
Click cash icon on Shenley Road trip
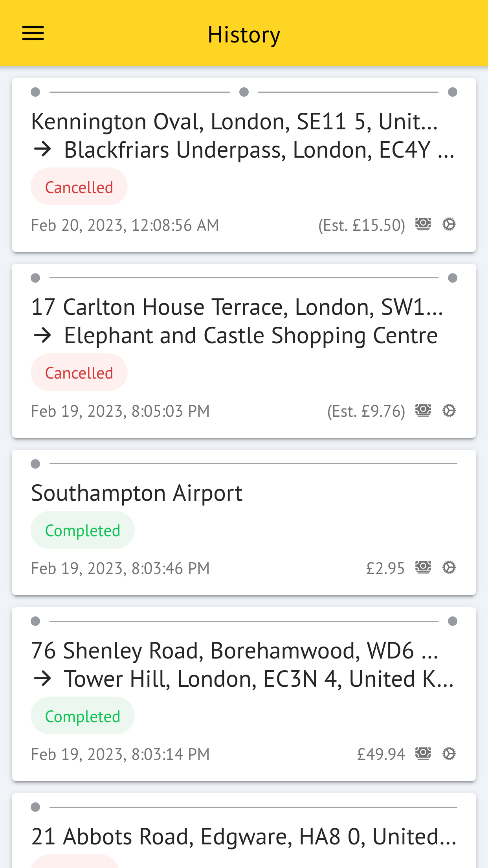[x=423, y=754]
